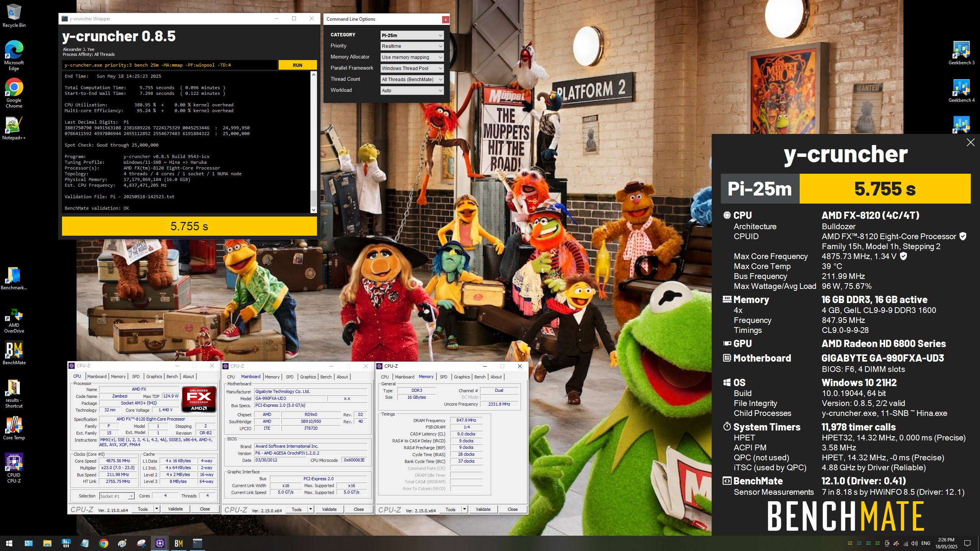Screen dimensions: 980x551
Task: Open the Google Chrome desktop shortcut
Action: 14,93
